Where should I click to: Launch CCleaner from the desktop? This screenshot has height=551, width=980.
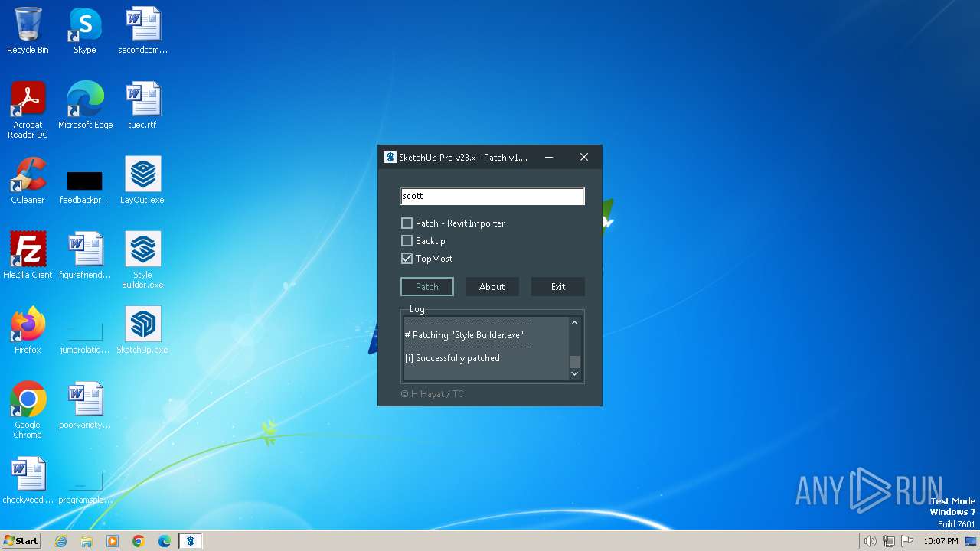coord(28,180)
